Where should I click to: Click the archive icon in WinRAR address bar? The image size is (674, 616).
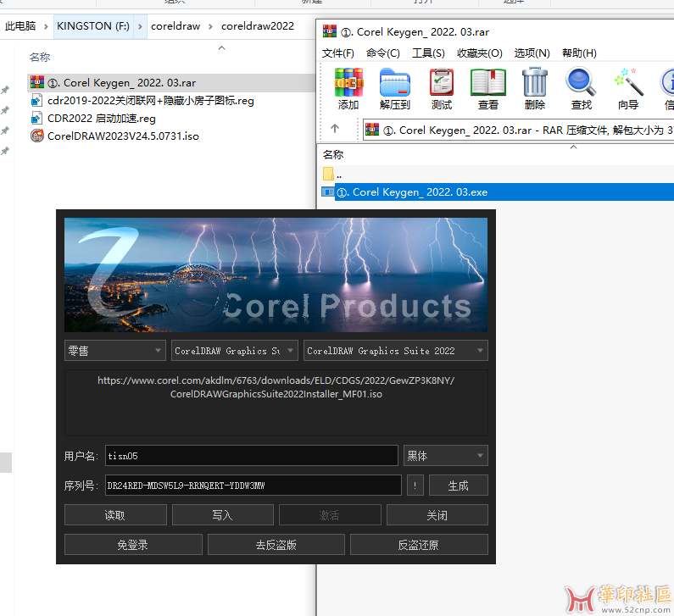(372, 130)
